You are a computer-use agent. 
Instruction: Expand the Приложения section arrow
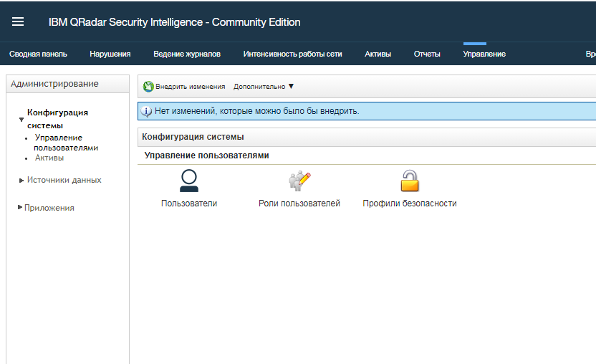(20, 207)
